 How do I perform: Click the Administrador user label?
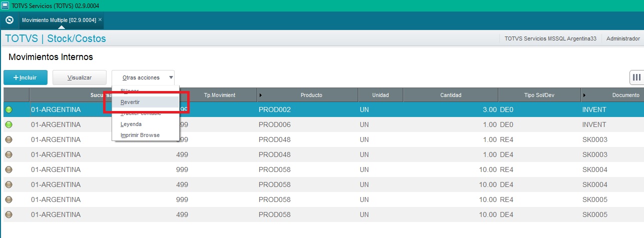coord(623,38)
